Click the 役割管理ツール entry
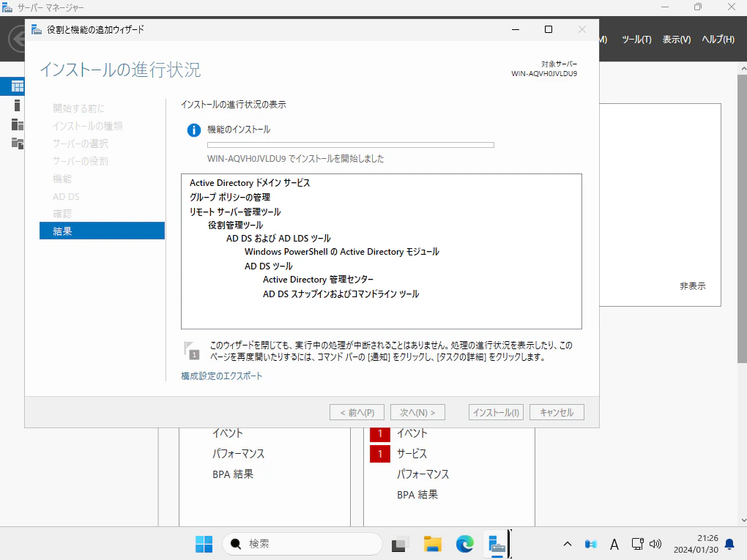Image resolution: width=747 pixels, height=560 pixels. 235,225
